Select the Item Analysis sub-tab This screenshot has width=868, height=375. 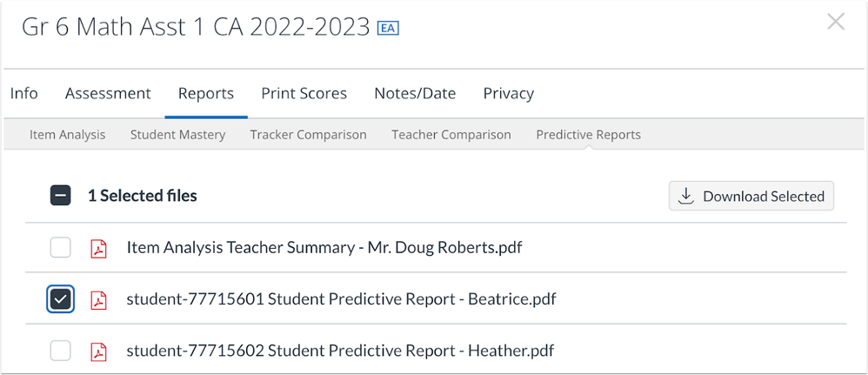[68, 135]
